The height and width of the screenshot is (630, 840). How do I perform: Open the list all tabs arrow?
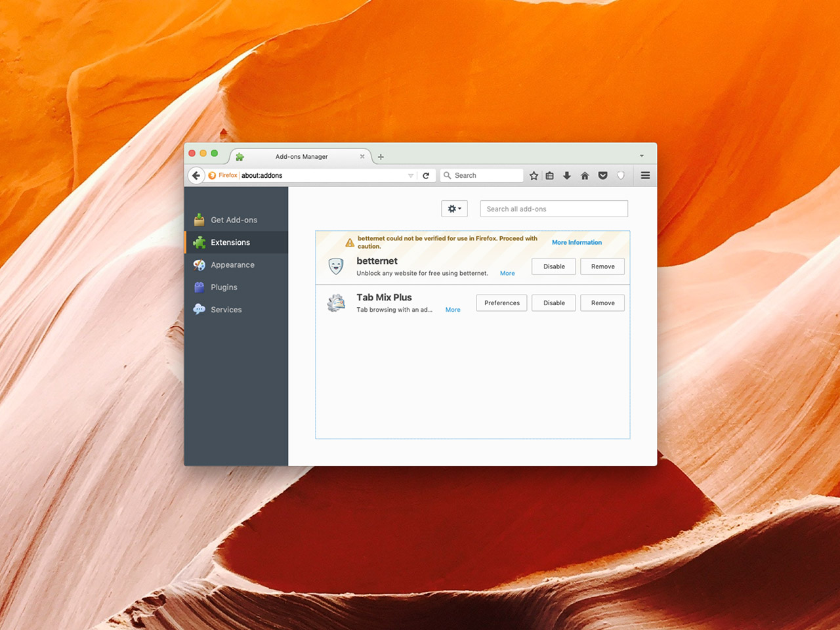642,156
